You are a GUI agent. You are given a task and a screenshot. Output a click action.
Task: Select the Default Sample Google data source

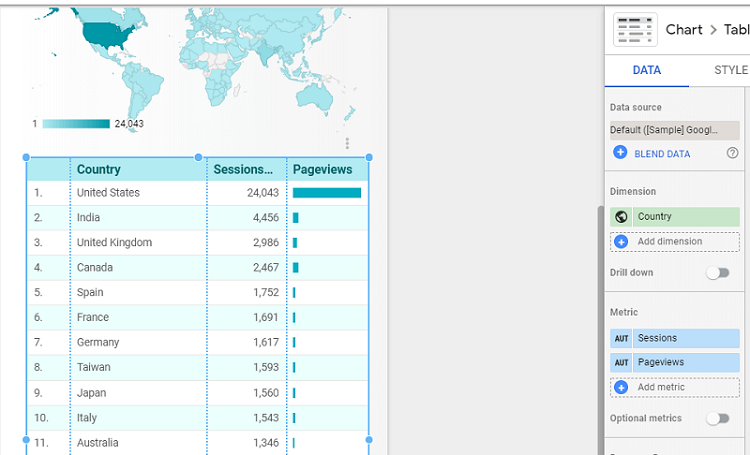point(674,130)
